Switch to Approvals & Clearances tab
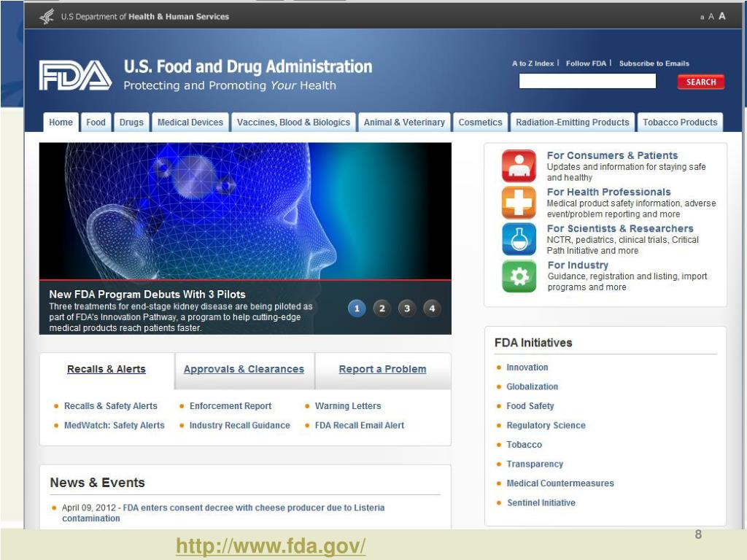 [244, 369]
